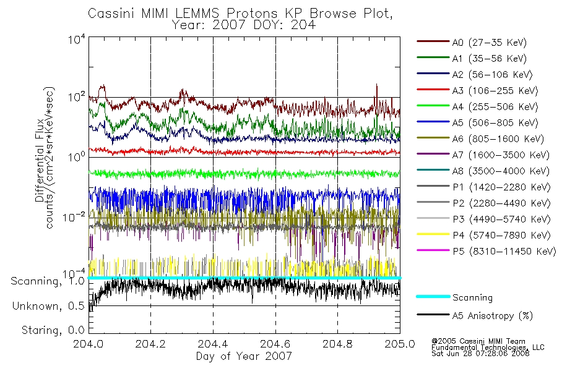
Task: Click the Fundamental Technologies, LLC credit line
Action: 488,348
